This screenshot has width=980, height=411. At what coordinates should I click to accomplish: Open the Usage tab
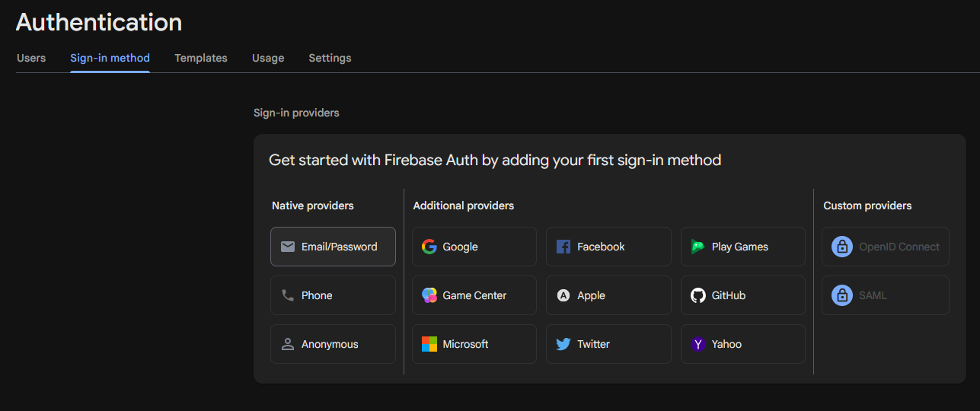click(268, 58)
